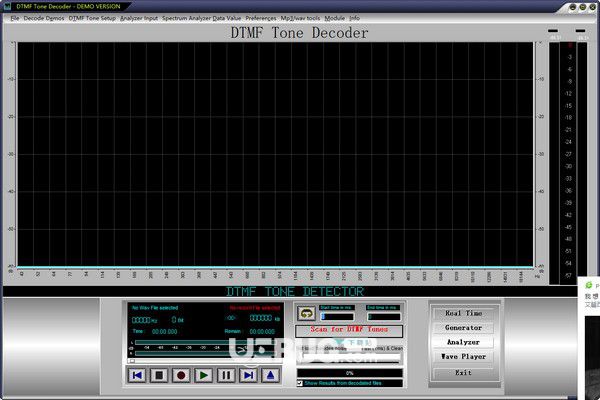This screenshot has height=400, width=600.
Task: Click the DTMF TONE DETECTOR banner text
Action: tap(295, 292)
